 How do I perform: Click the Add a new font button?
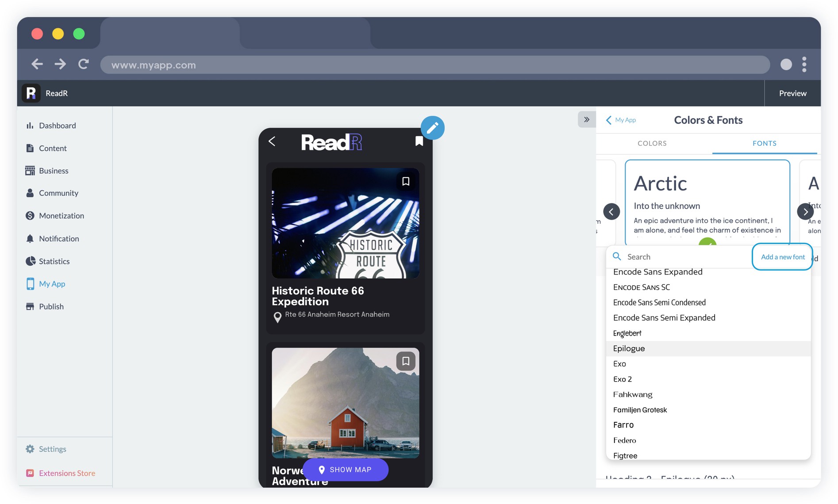(x=782, y=257)
